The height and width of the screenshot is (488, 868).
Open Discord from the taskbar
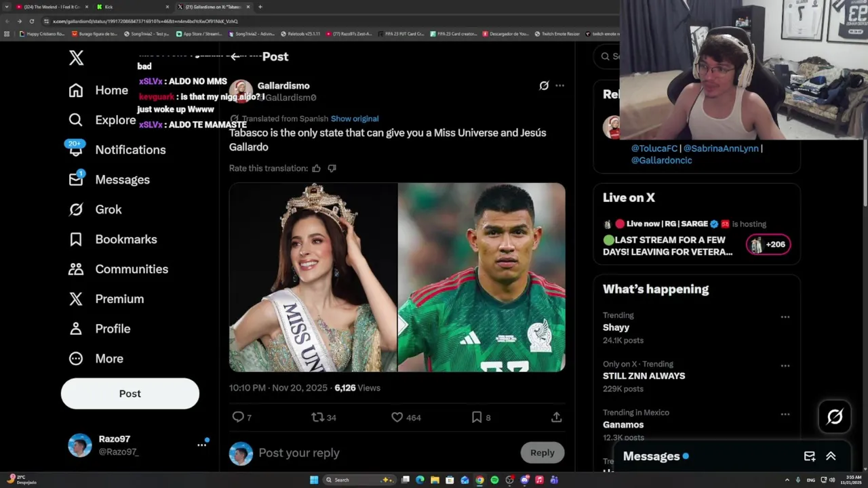tap(524, 480)
